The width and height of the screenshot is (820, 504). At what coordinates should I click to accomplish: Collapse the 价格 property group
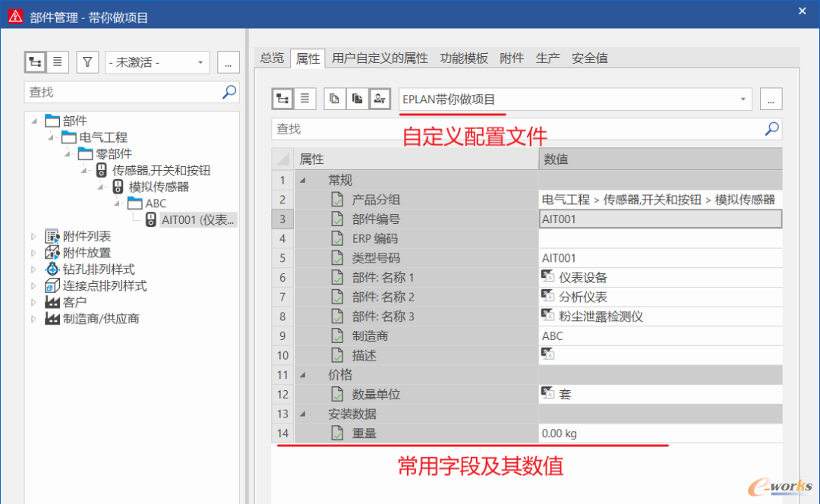pos(303,375)
